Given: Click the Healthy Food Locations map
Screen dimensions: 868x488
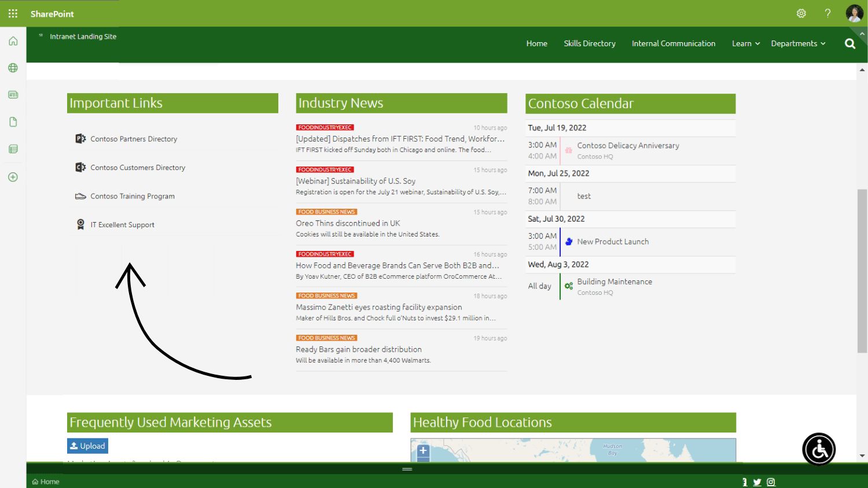Looking at the screenshot, I should 573,450.
